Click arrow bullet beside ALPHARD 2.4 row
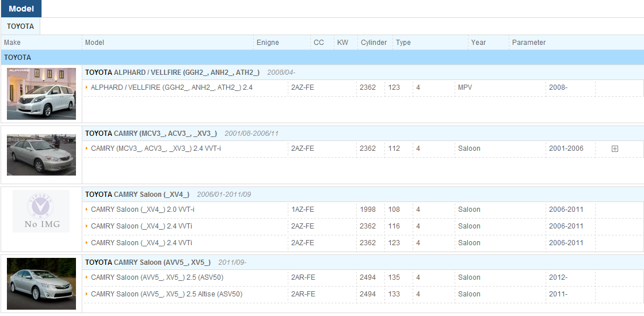The image size is (644, 316). pyautogui.click(x=87, y=87)
